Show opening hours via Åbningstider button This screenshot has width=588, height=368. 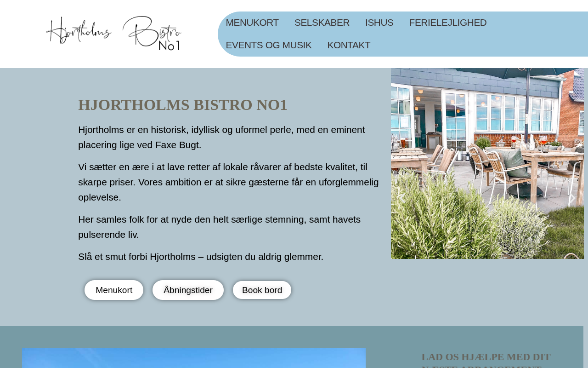[x=188, y=290]
